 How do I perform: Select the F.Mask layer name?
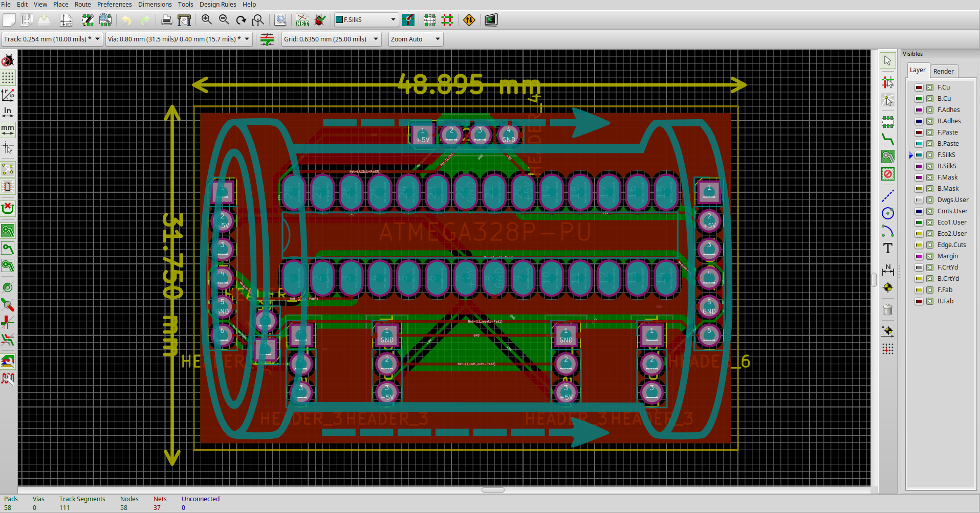(947, 177)
